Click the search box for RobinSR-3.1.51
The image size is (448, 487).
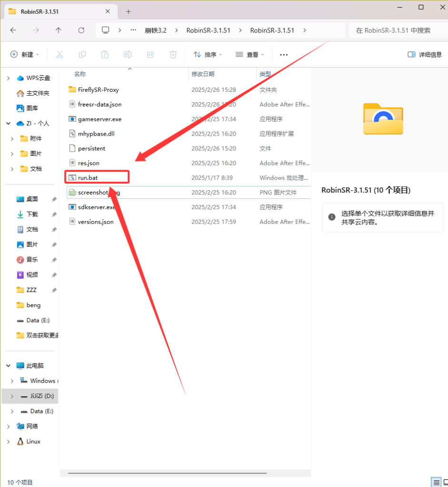(397, 30)
